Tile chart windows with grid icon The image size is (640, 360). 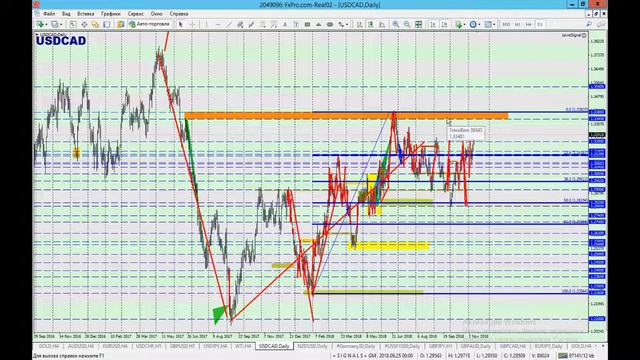[x=418, y=24]
